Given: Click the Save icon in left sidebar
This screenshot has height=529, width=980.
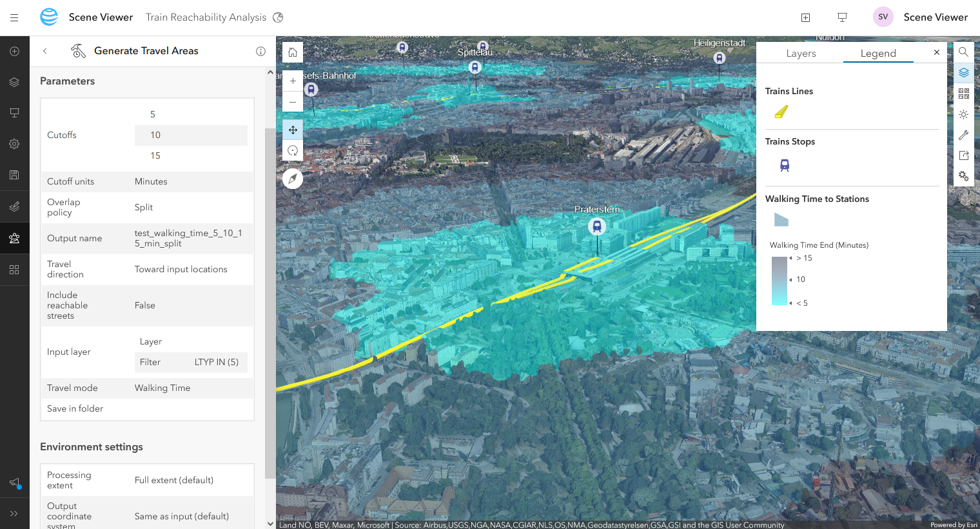Looking at the screenshot, I should point(14,174).
